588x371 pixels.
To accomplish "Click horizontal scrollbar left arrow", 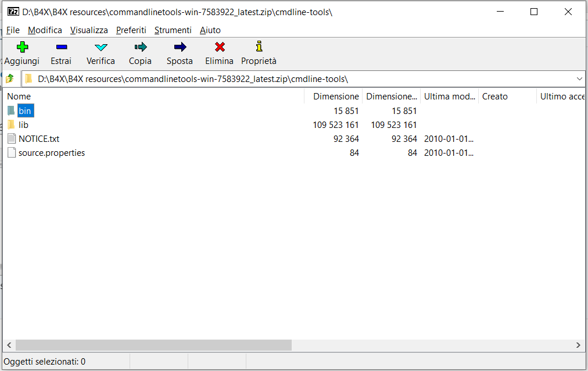I will [x=9, y=345].
